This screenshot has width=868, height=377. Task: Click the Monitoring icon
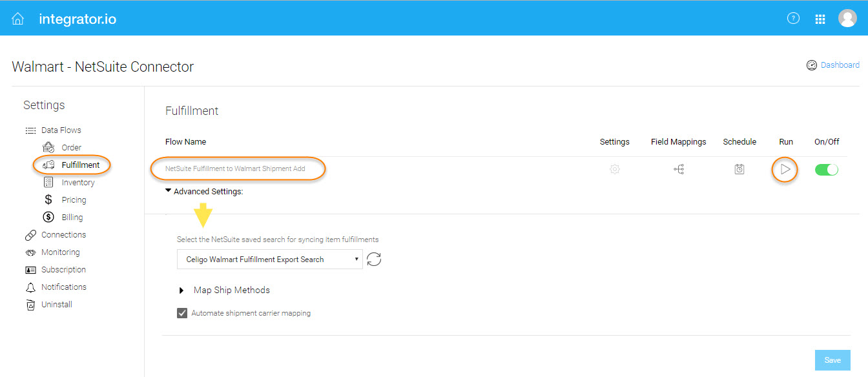tap(30, 252)
